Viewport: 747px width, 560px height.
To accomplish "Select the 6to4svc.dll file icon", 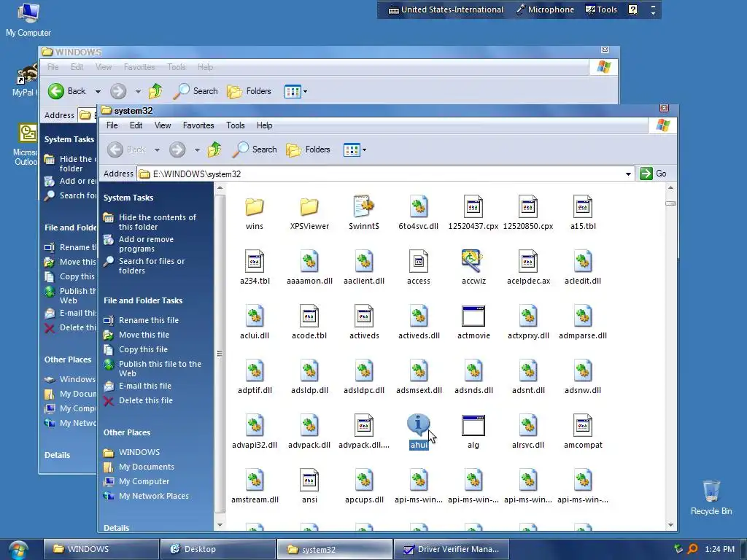I will [x=419, y=206].
